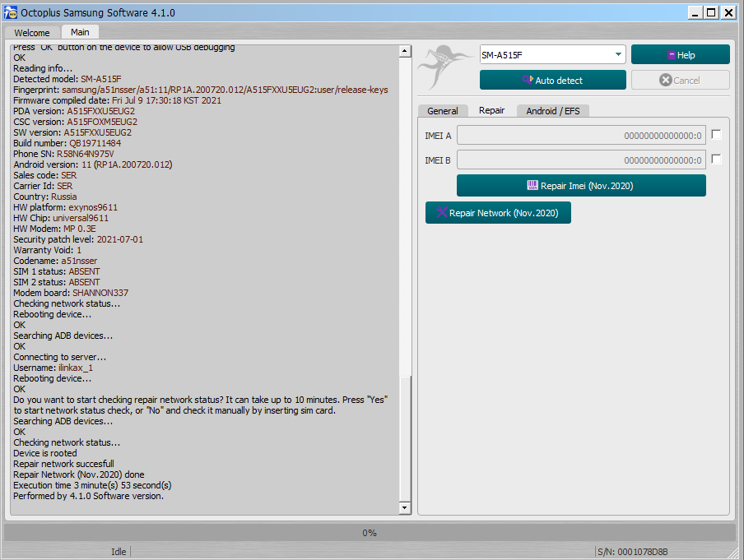Click the 'Performed by 4.1.0 Software version.' line
Image resolution: width=744 pixels, height=560 pixels.
88,496
